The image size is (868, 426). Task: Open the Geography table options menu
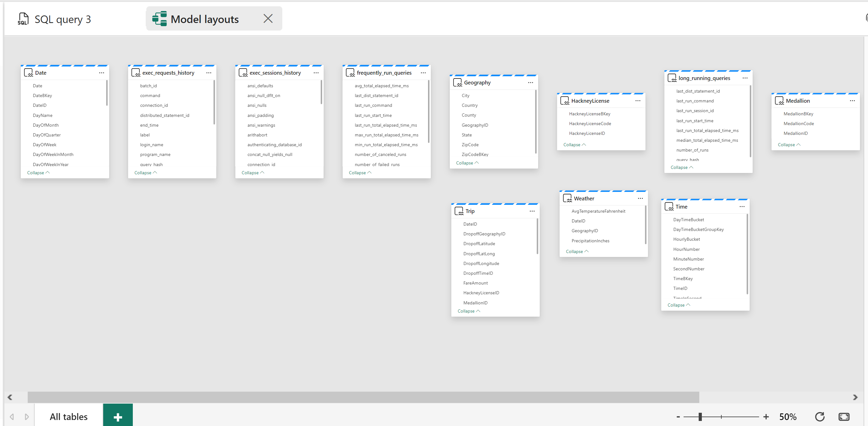click(x=530, y=82)
